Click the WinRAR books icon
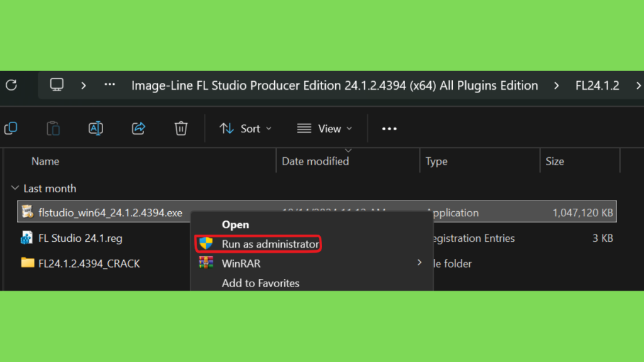 (x=206, y=262)
